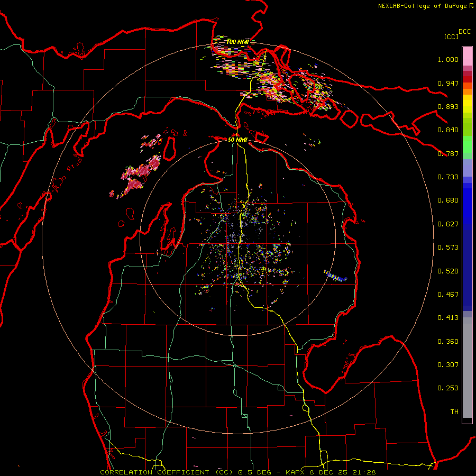Click the TH threshold legend label
The height and width of the screenshot is (476, 476).
454,412
